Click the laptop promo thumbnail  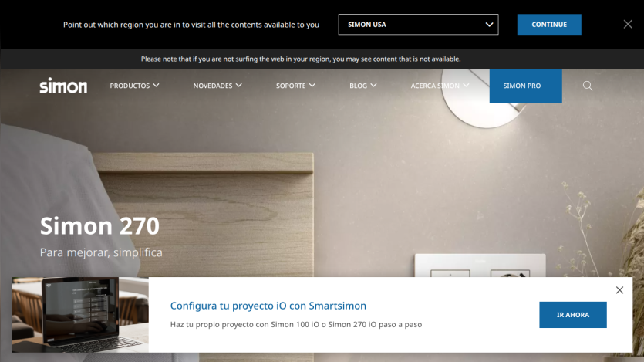80,315
